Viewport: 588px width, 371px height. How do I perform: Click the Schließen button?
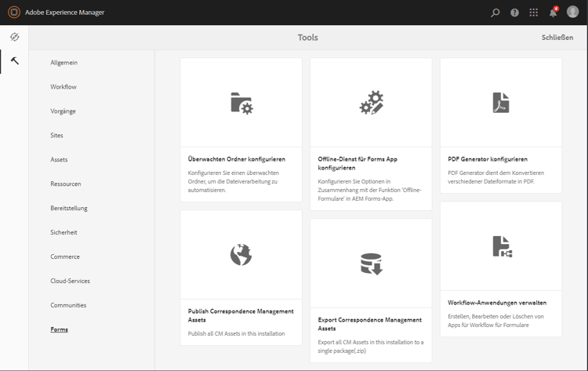557,38
